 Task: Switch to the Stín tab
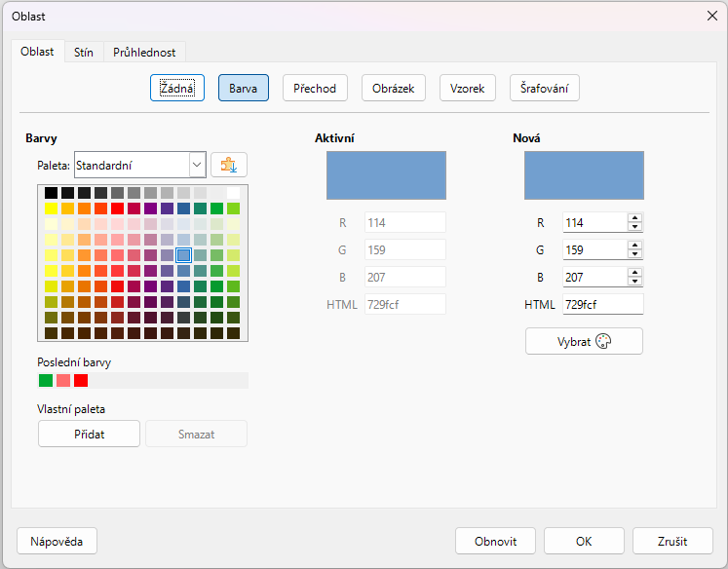84,52
